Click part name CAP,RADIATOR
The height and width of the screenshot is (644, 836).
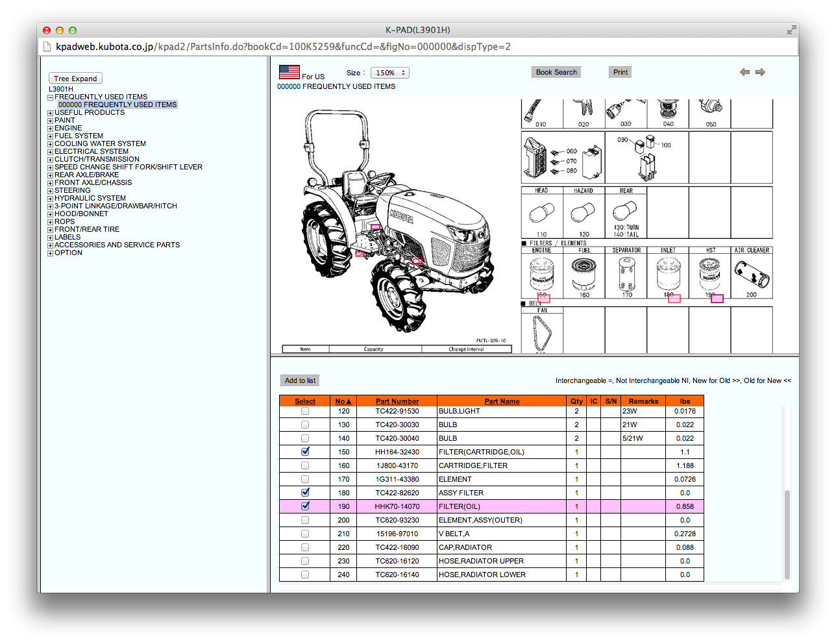tap(465, 547)
